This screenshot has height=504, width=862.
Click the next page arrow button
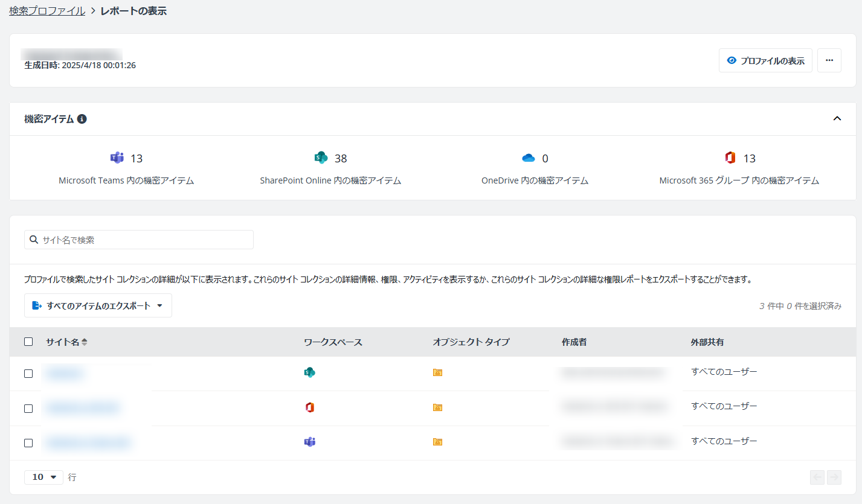click(x=834, y=477)
